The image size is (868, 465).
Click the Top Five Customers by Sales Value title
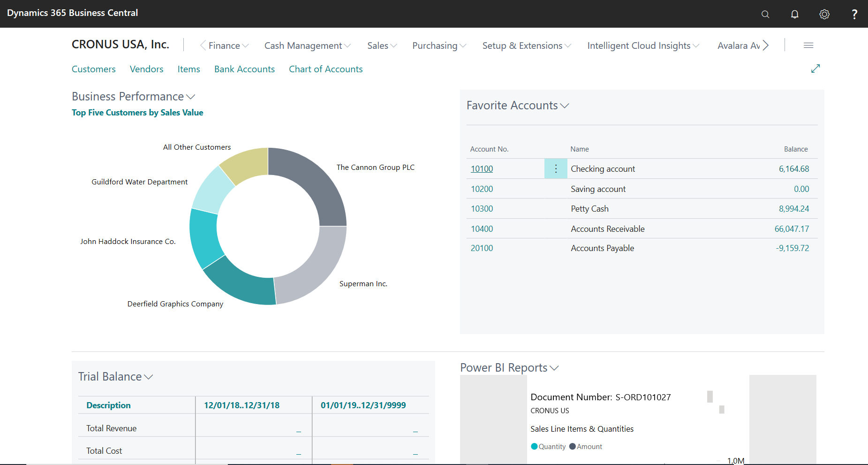[x=137, y=113]
